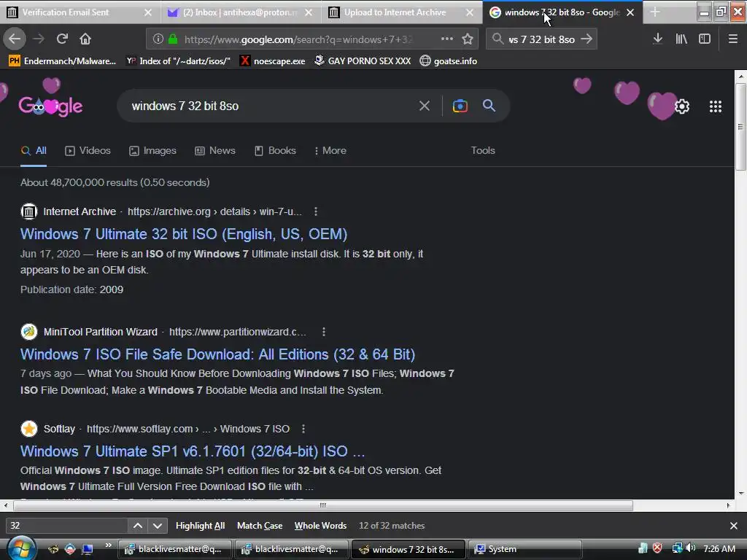The image size is (747, 560).
Task: Close the find bar with X
Action: point(734,526)
